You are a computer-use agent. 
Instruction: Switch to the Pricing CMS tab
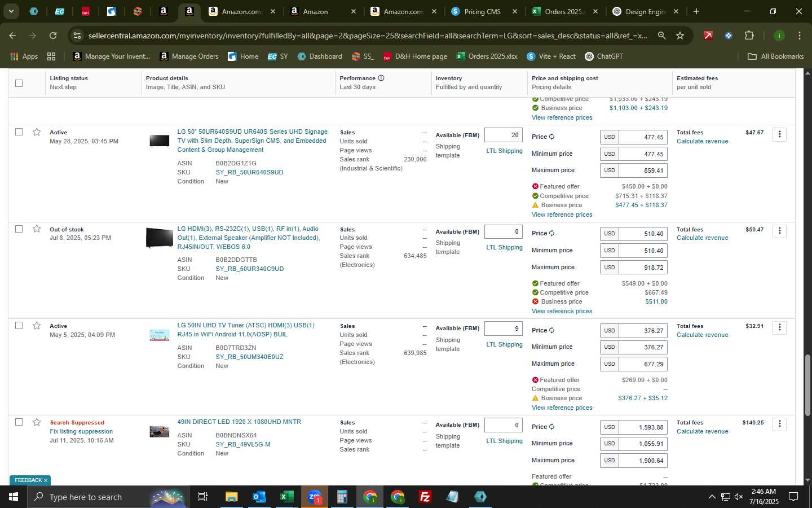[x=483, y=11]
